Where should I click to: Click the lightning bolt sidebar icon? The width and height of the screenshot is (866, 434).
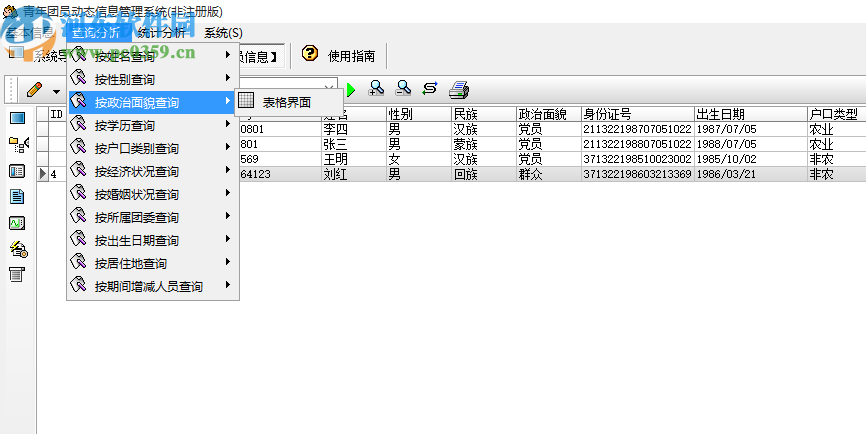tap(19, 249)
